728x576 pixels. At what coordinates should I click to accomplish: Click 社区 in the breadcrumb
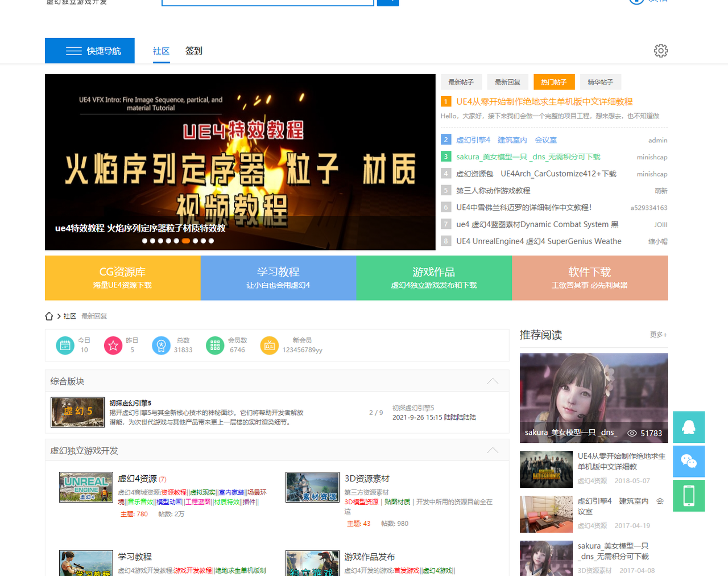pyautogui.click(x=69, y=316)
